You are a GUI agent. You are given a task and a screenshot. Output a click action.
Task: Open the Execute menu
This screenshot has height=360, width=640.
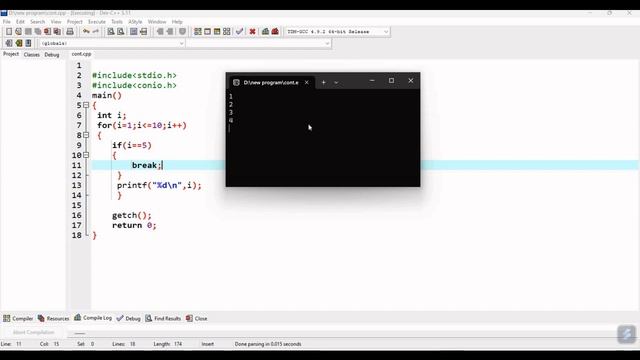tap(97, 22)
